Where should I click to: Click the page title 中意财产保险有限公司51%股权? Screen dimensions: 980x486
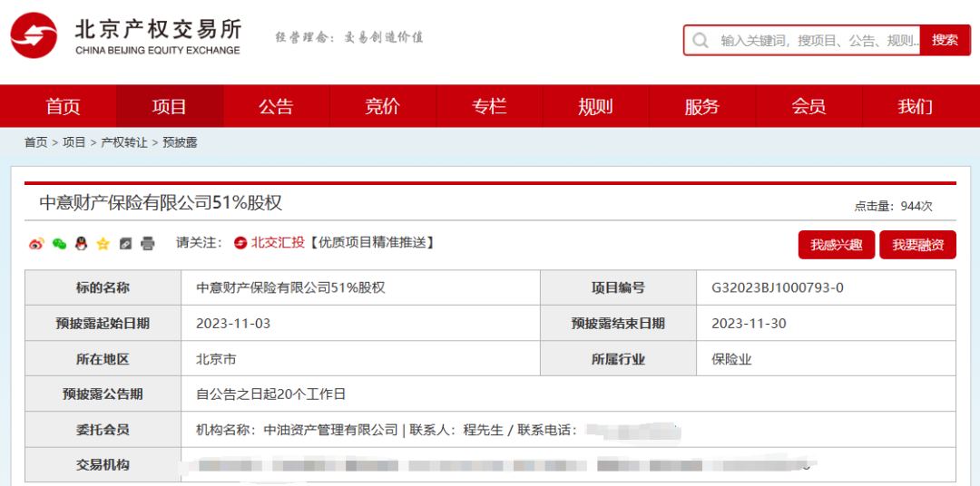[162, 203]
